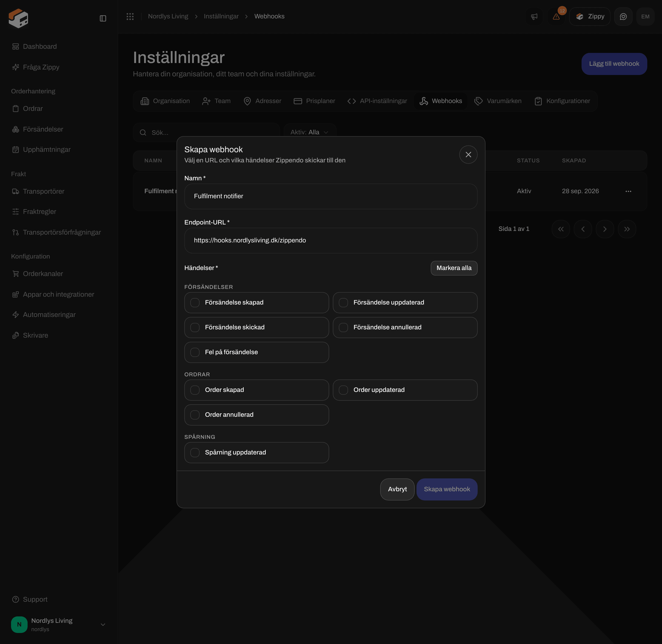
Task: Click the Zippendo logo in sidebar
Action: click(x=18, y=18)
